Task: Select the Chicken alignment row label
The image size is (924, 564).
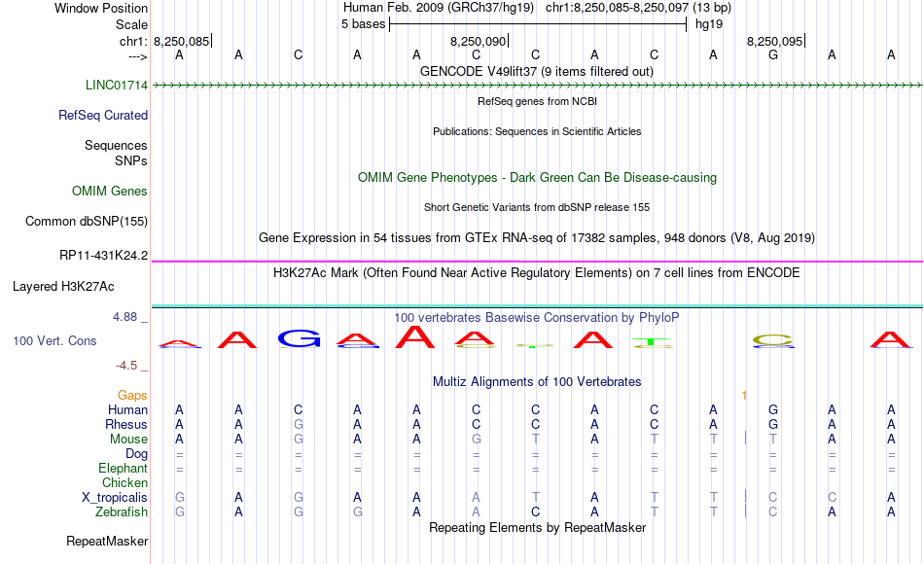Action: click(124, 482)
